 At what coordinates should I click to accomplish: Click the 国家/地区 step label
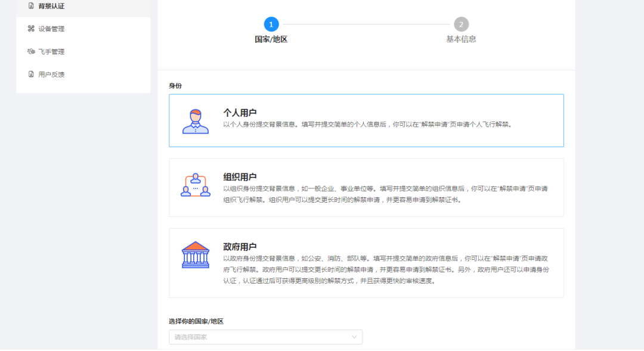(271, 39)
